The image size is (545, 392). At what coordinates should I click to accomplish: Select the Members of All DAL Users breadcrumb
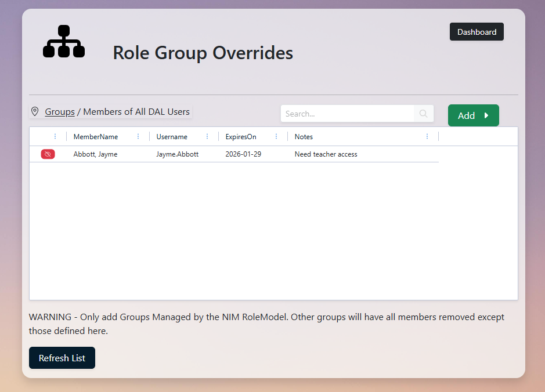click(136, 111)
